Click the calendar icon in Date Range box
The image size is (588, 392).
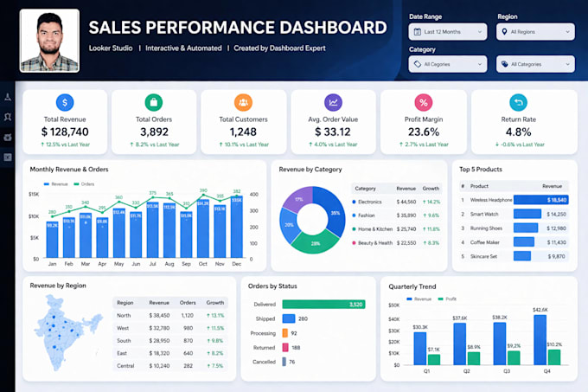tap(418, 32)
